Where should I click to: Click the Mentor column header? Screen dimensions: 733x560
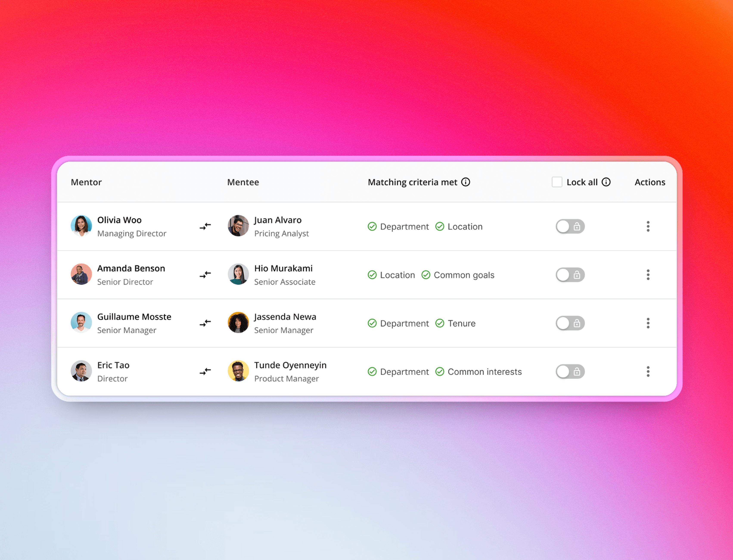86,182
